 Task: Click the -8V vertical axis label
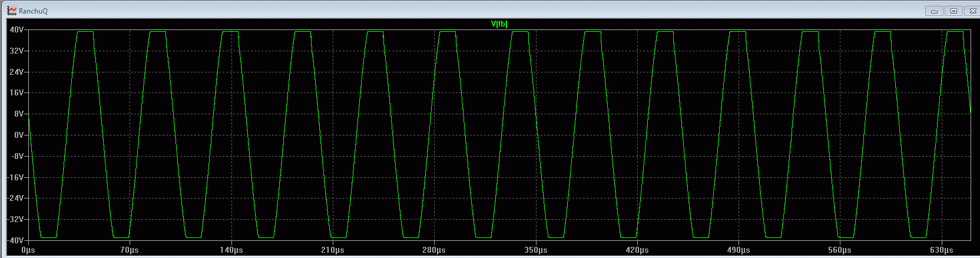[x=18, y=156]
